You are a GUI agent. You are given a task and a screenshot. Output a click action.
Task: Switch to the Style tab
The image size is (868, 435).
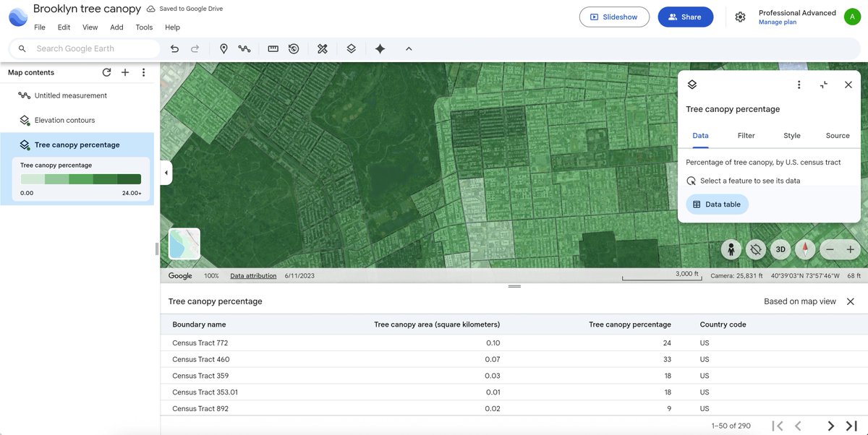(792, 135)
